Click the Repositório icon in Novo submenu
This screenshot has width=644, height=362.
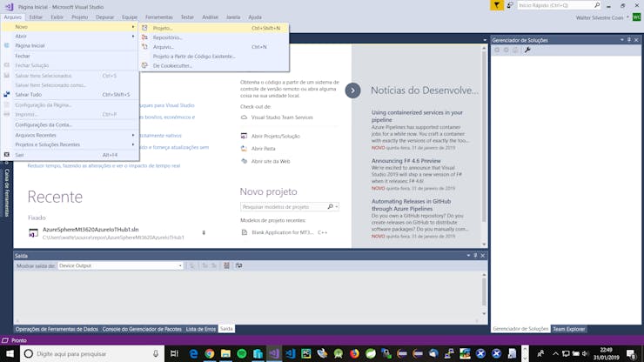(144, 37)
